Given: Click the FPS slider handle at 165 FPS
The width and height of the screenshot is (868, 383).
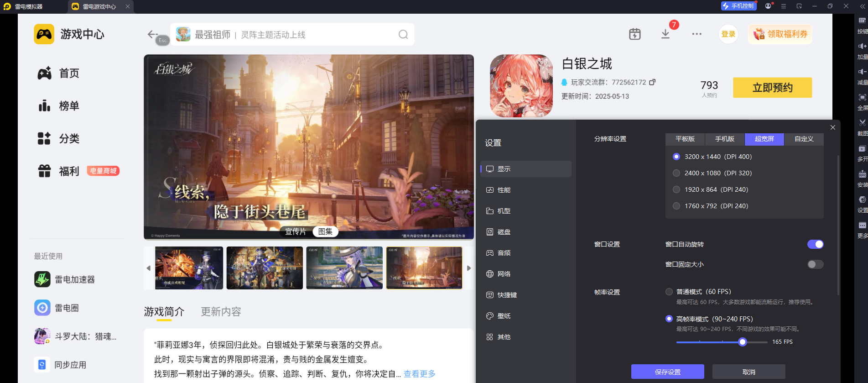Looking at the screenshot, I should click(x=743, y=342).
